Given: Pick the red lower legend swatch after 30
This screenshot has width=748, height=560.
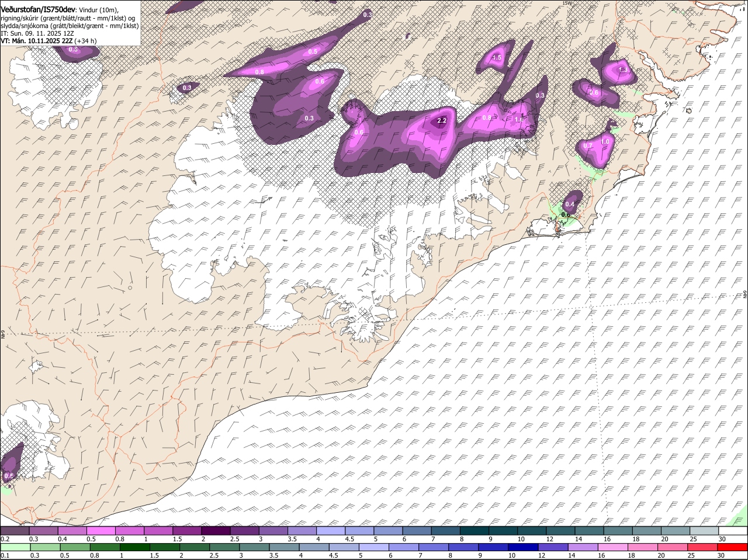Looking at the screenshot, I should (x=732, y=547).
